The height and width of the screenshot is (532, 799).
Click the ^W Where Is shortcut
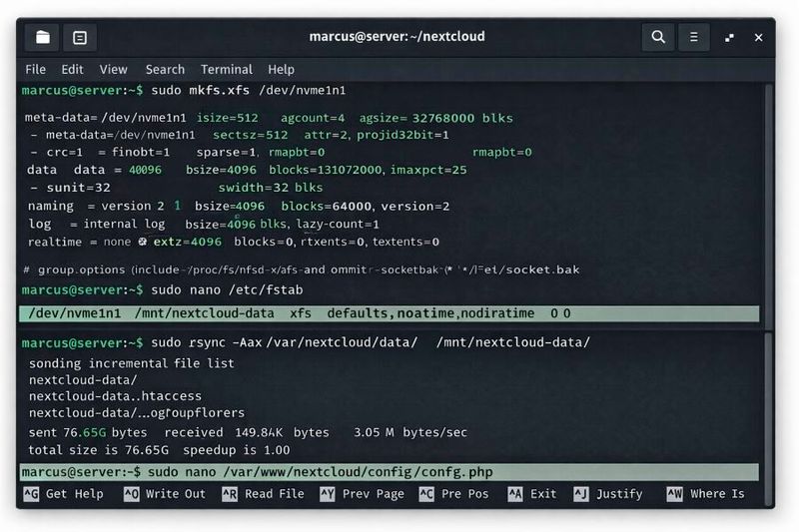point(706,494)
